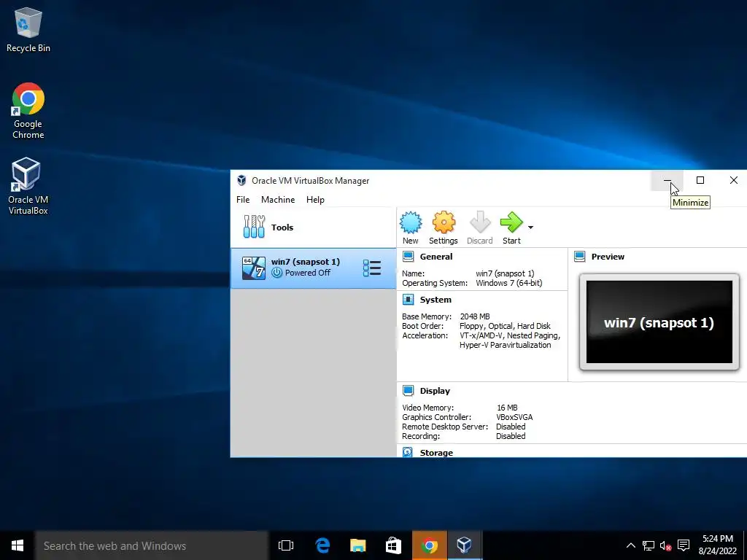Open Task View on taskbar

click(286, 545)
